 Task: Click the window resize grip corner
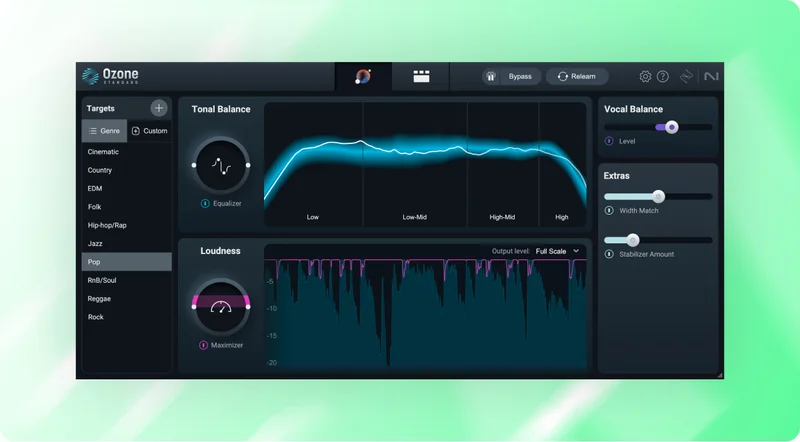pos(720,375)
